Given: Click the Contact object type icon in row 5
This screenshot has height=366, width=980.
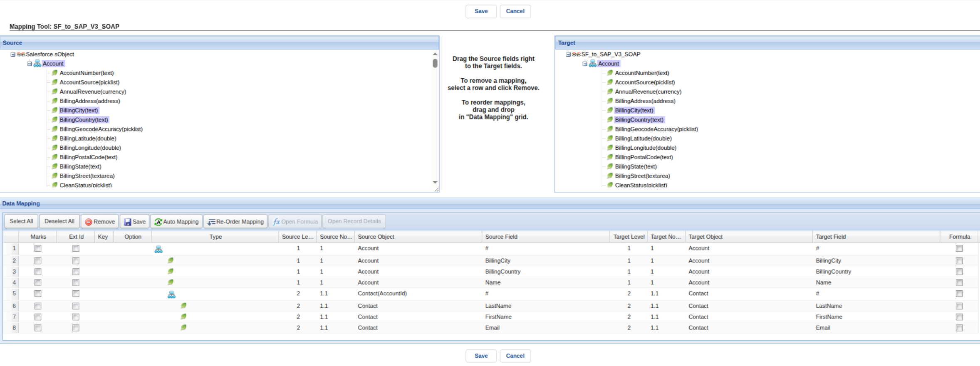Looking at the screenshot, I should [171, 294].
